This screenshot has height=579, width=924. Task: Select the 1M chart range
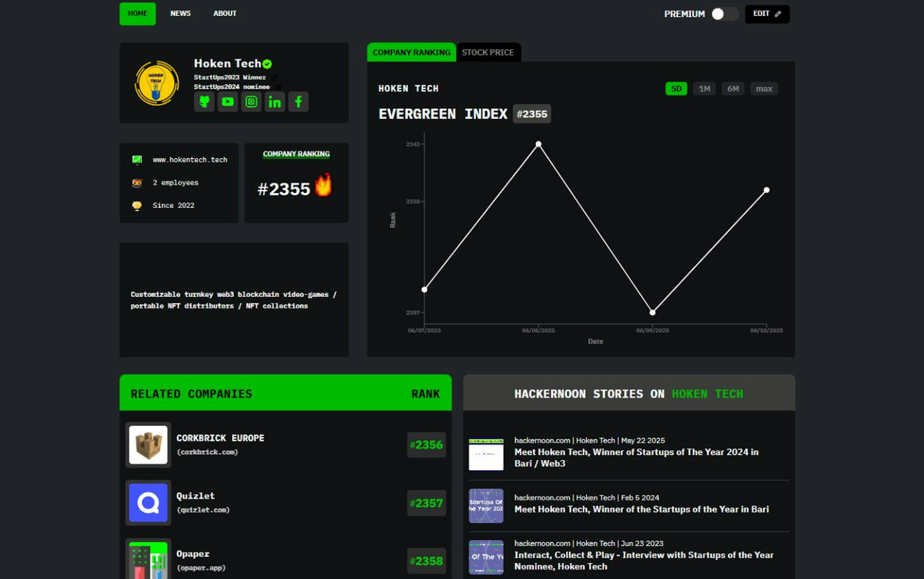click(704, 89)
